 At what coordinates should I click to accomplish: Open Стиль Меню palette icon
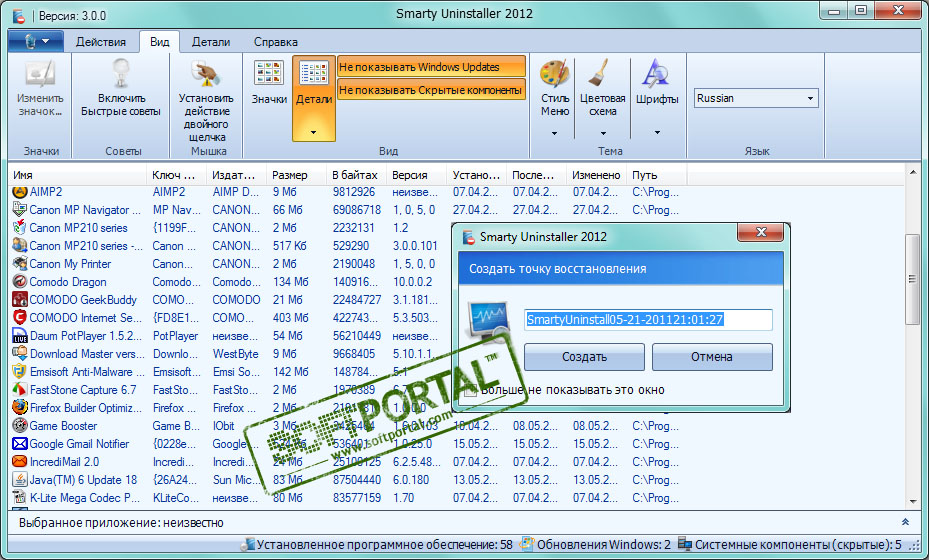[x=555, y=73]
